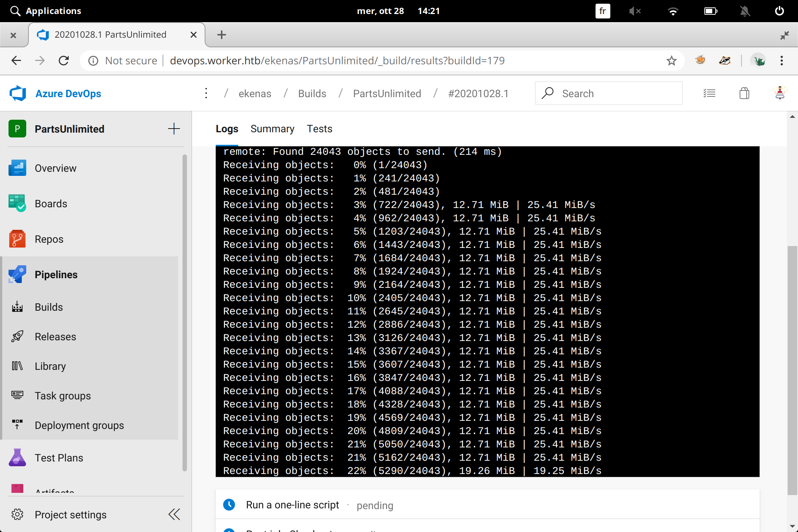This screenshot has width=798, height=532.
Task: Click the Azure DevOps logo
Action: 18,93
